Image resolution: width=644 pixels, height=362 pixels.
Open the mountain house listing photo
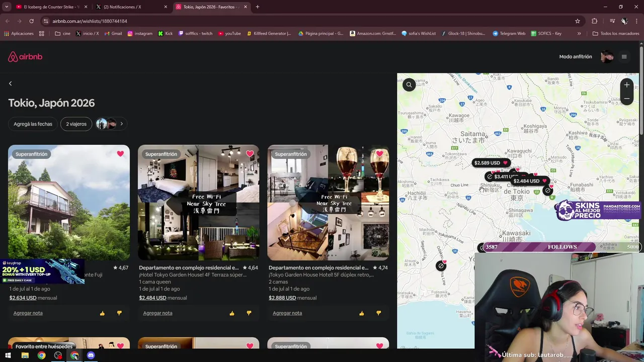tap(69, 203)
